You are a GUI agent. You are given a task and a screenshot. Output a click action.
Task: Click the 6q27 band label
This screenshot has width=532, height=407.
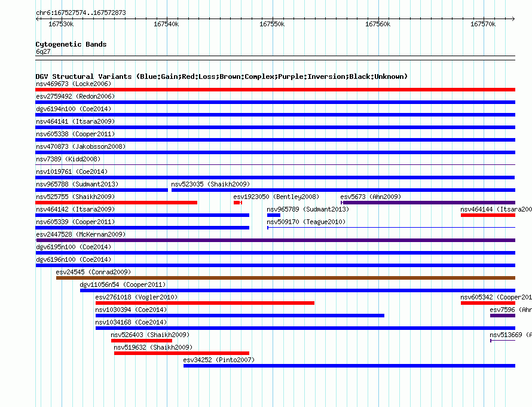pyautogui.click(x=43, y=51)
